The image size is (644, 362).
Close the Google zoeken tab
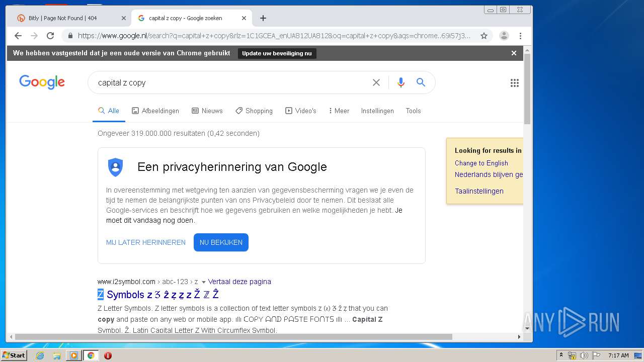coord(244,18)
